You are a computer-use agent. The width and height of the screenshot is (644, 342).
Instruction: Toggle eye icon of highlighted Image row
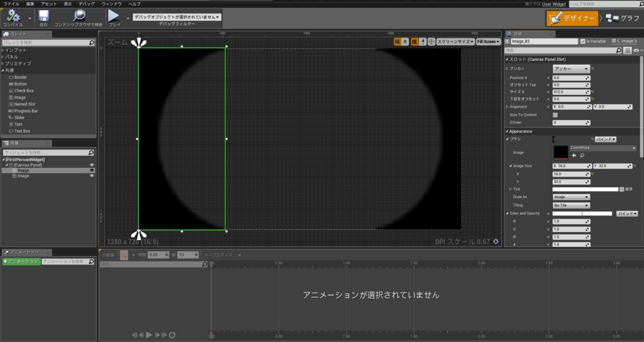coord(92,170)
